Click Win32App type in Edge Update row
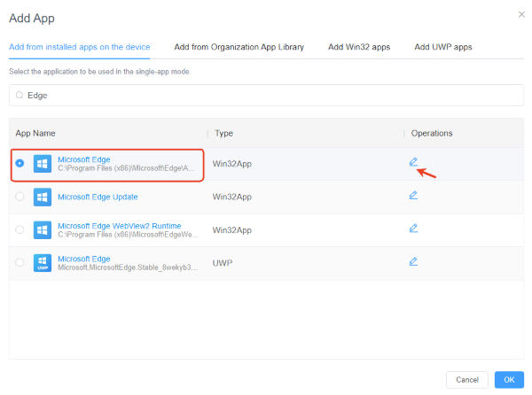532x395 pixels. (x=231, y=197)
